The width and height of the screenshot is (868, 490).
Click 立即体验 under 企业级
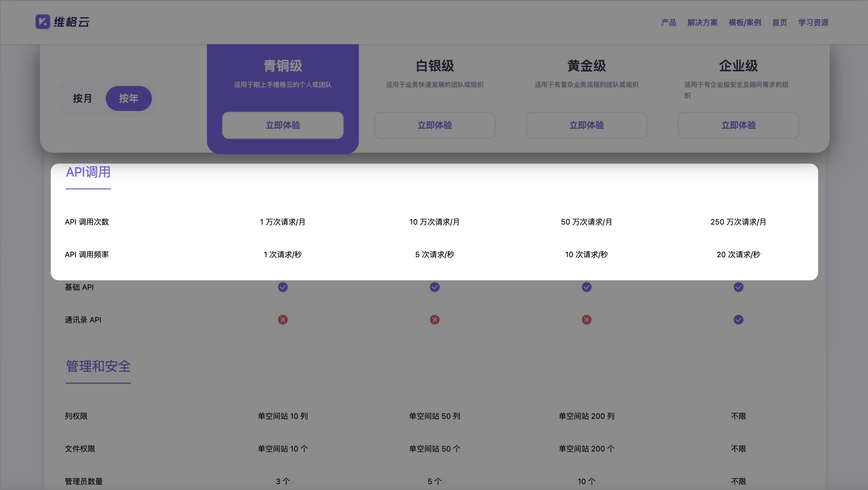[x=738, y=125]
